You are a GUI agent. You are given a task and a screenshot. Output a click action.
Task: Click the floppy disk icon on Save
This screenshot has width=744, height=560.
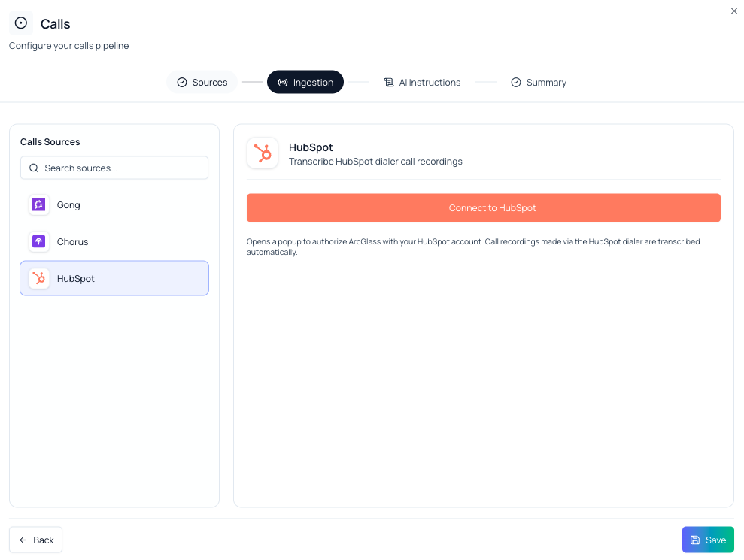tap(694, 540)
